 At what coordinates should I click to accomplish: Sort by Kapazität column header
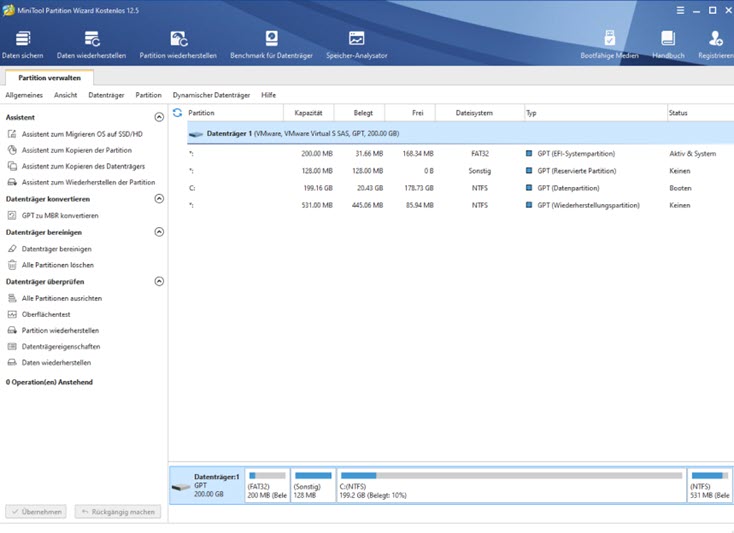308,113
